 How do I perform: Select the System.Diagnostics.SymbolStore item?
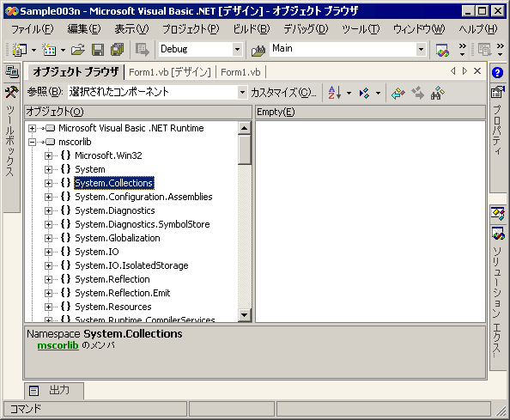coord(143,224)
